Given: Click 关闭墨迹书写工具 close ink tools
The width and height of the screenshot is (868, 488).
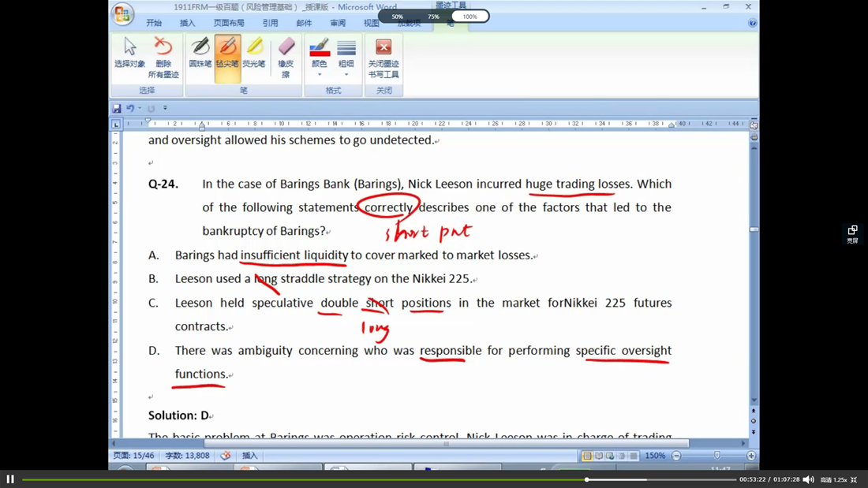Looking at the screenshot, I should tap(383, 58).
